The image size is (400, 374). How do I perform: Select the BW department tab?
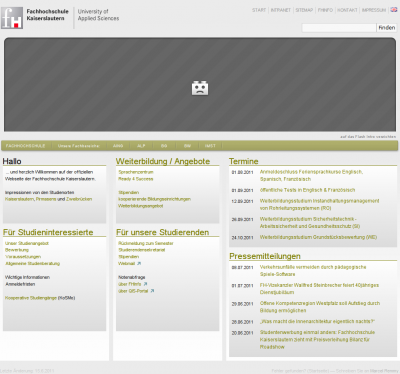pyautogui.click(x=187, y=146)
